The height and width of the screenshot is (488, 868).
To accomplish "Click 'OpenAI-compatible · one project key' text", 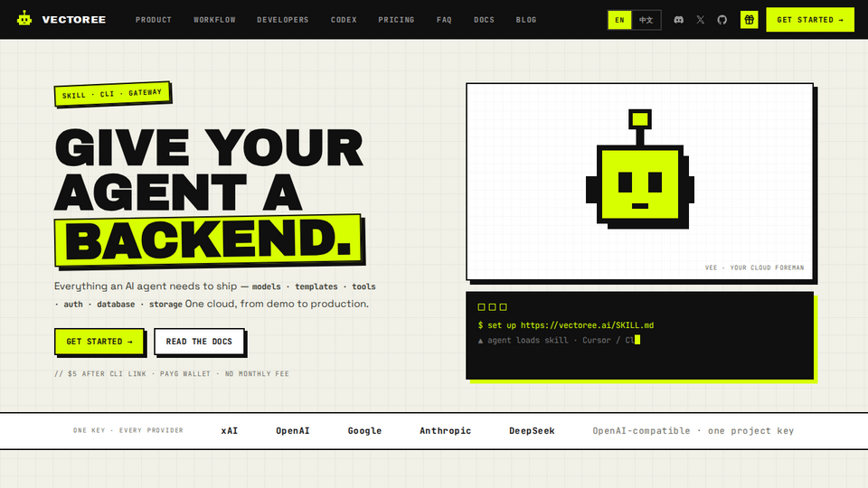I will [693, 430].
